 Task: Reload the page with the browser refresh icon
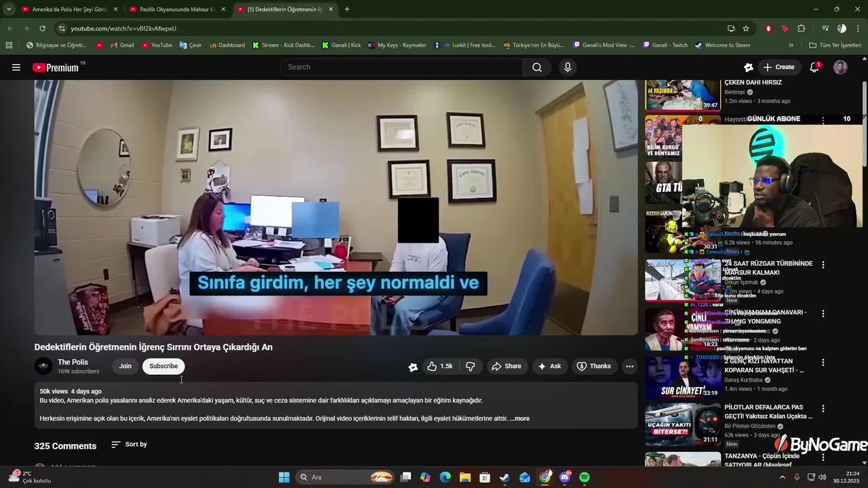42,28
